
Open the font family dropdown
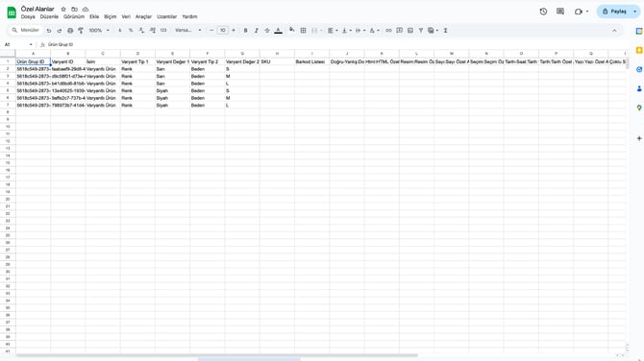188,31
